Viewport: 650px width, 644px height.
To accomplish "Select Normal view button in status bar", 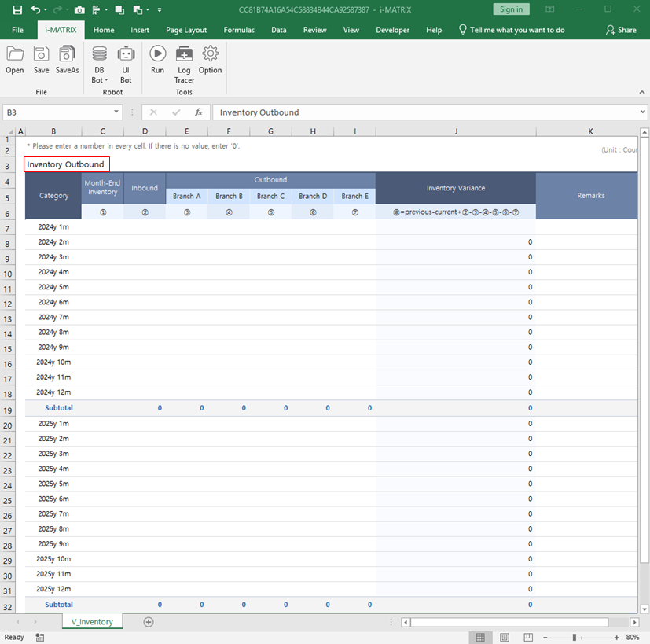I will tap(481, 637).
